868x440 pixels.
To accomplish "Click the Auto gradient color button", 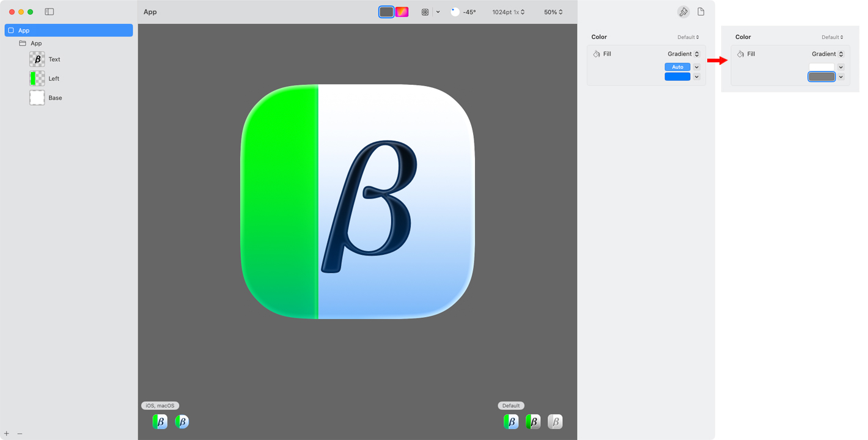I will point(677,67).
